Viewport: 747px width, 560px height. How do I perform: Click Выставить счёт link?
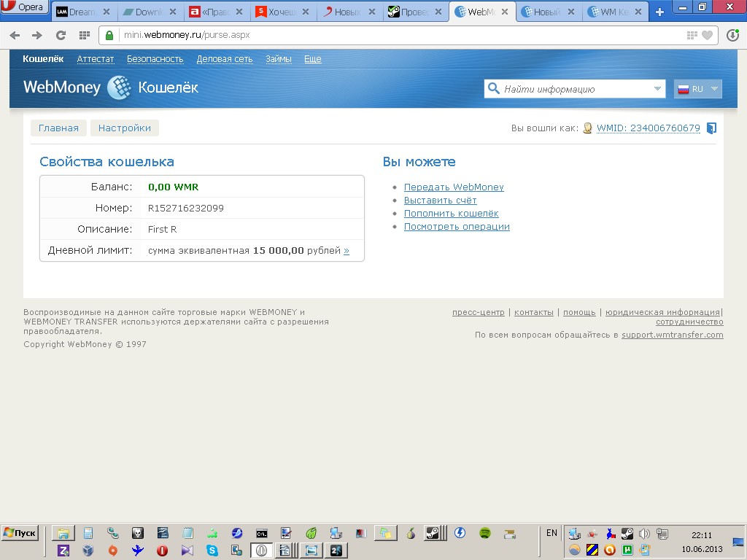pos(440,201)
